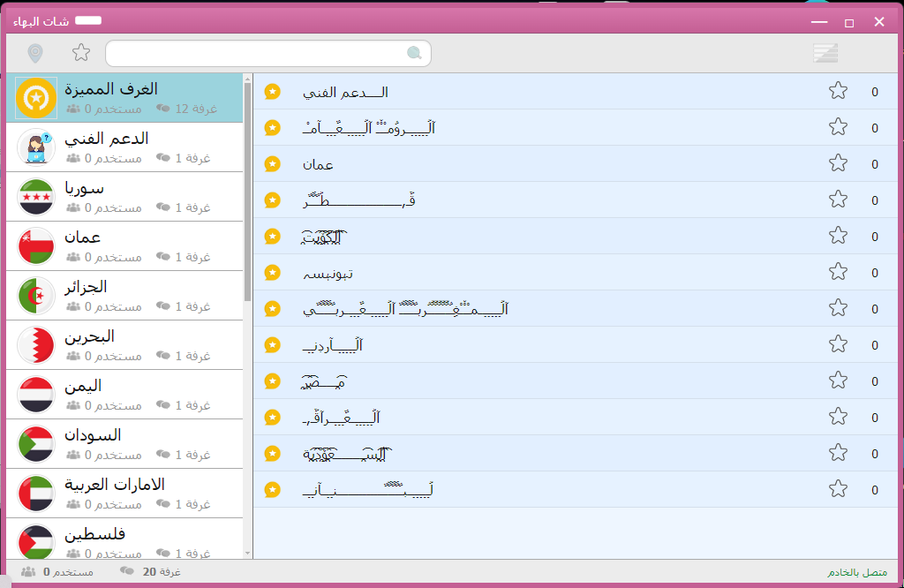
Task: Select the سوريا category
Action: tap(124, 197)
